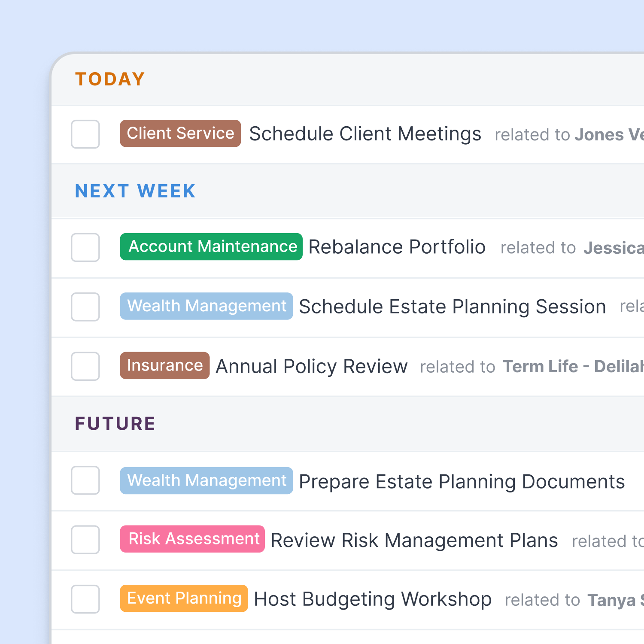Select the Insurance category tag

click(165, 365)
